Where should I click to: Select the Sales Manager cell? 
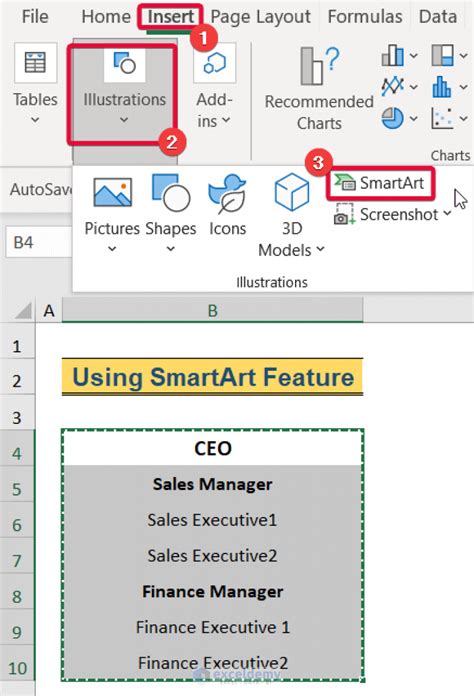(x=213, y=484)
